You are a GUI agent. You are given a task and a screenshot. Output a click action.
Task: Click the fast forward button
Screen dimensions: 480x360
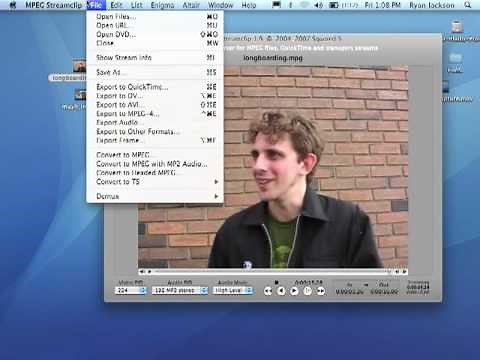(x=321, y=291)
